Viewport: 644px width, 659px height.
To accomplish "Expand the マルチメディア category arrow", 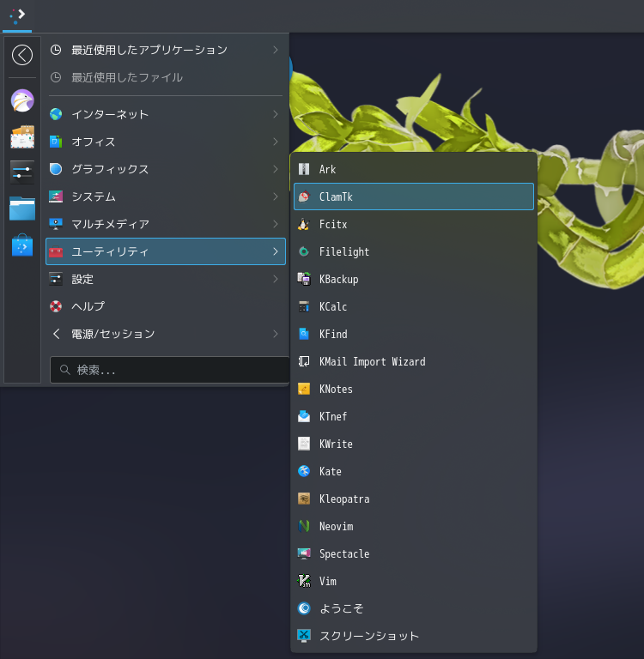I will click(x=276, y=224).
